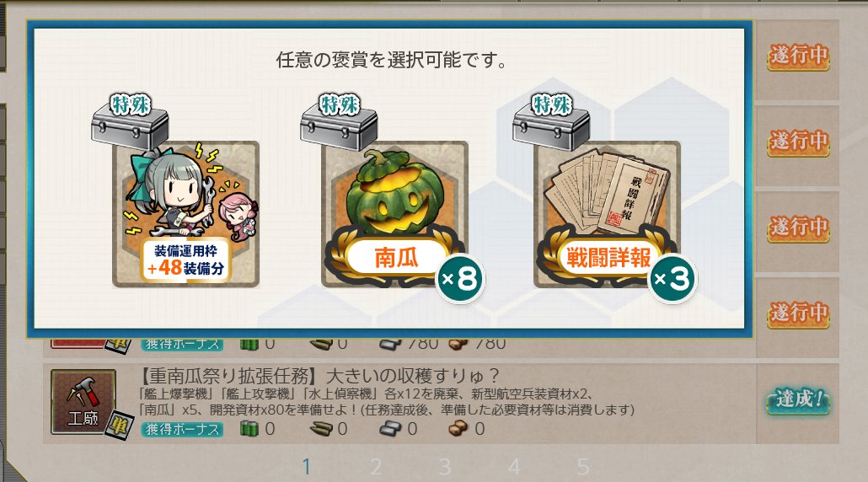This screenshot has height=482, width=868.
Task: Click the fourth 遂行中 status button
Action: click(x=798, y=314)
